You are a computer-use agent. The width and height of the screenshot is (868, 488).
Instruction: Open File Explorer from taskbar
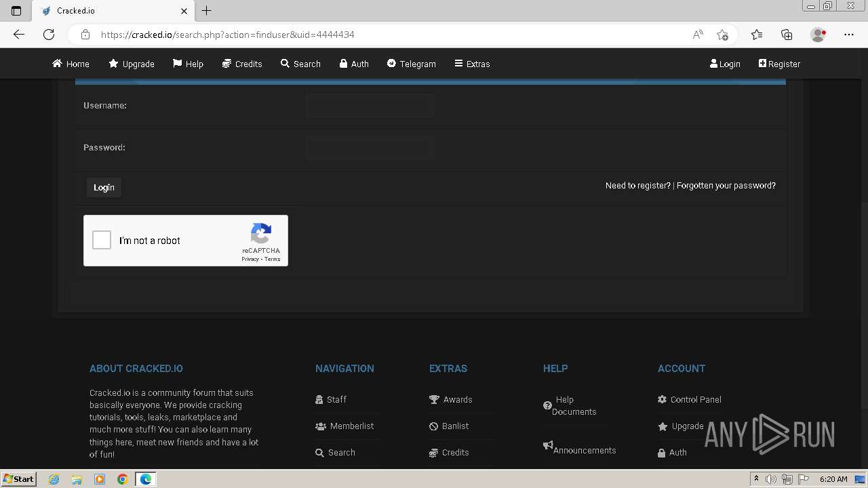coord(77,479)
